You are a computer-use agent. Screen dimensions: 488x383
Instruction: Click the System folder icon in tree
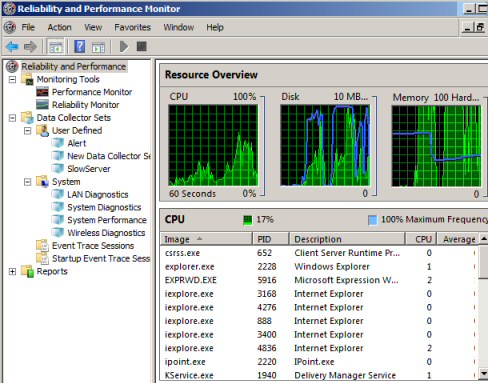point(43,182)
